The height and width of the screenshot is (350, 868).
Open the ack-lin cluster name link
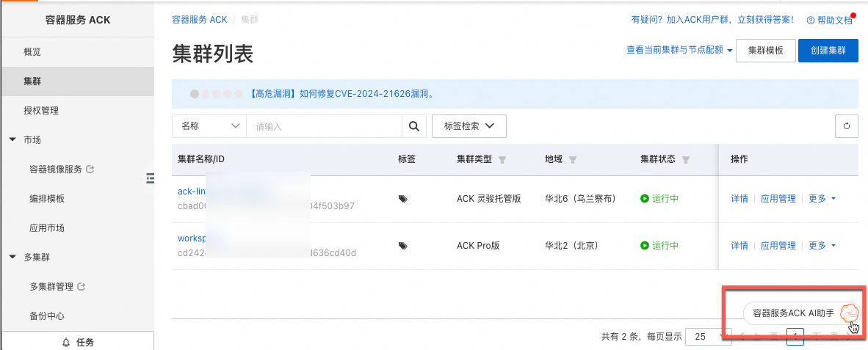pos(192,192)
